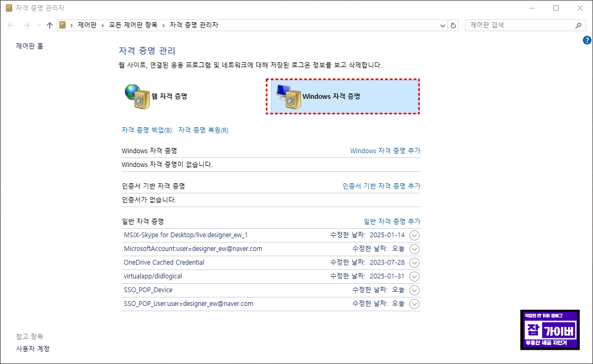Click the 2025-01-31 modified date
Screen dimensions: 593x364
[x=387, y=276]
